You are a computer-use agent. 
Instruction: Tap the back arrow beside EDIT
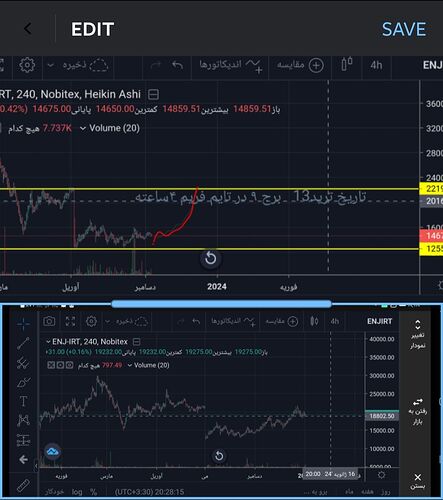28,29
